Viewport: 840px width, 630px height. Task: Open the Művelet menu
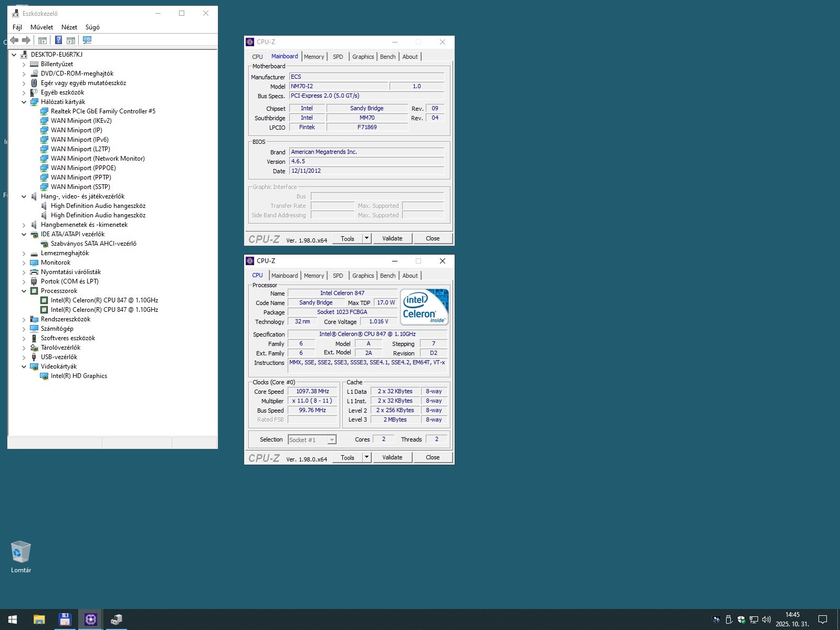[41, 27]
